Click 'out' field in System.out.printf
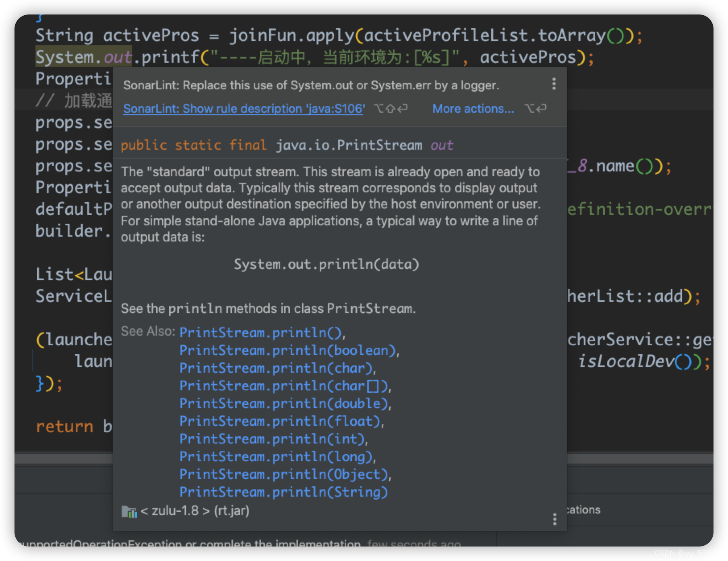728x561 pixels. (x=118, y=57)
